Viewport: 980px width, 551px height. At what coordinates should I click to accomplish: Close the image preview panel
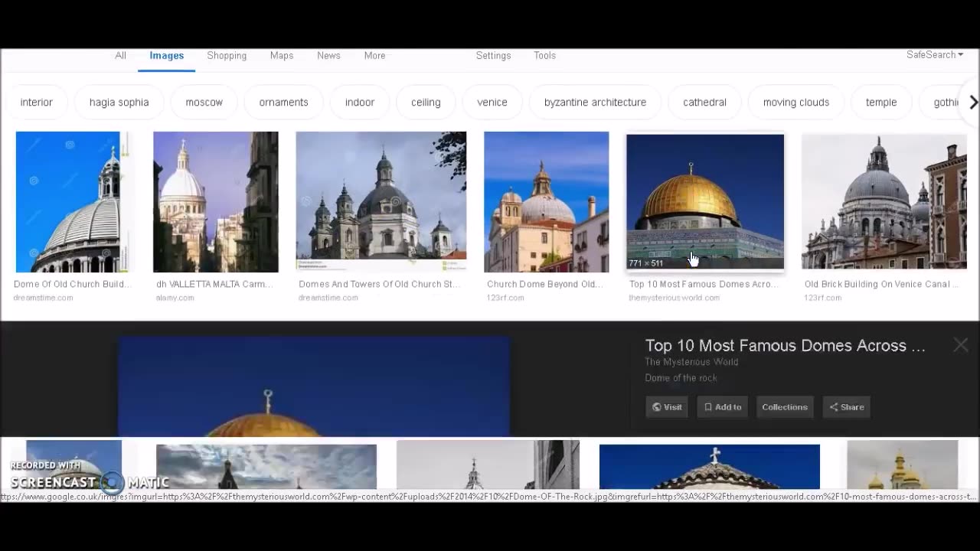click(961, 345)
